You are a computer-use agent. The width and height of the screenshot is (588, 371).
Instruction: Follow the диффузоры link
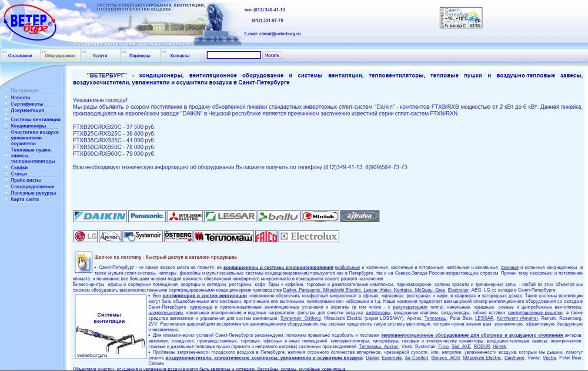point(378,312)
